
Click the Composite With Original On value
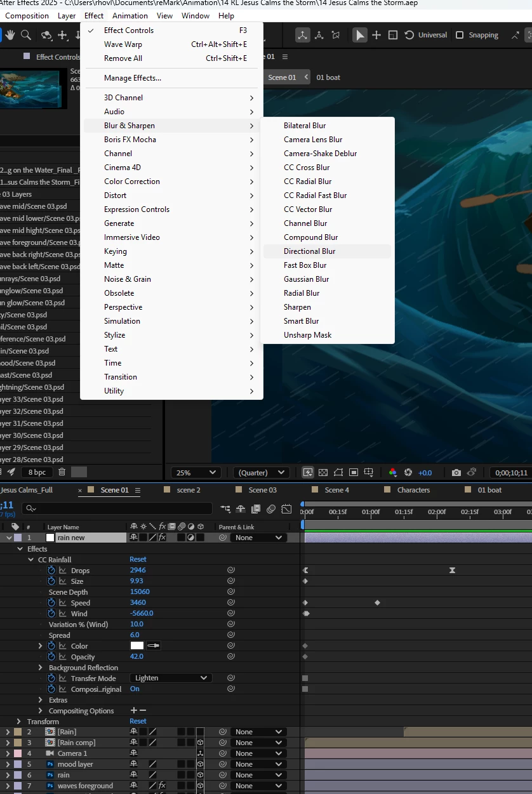(135, 689)
